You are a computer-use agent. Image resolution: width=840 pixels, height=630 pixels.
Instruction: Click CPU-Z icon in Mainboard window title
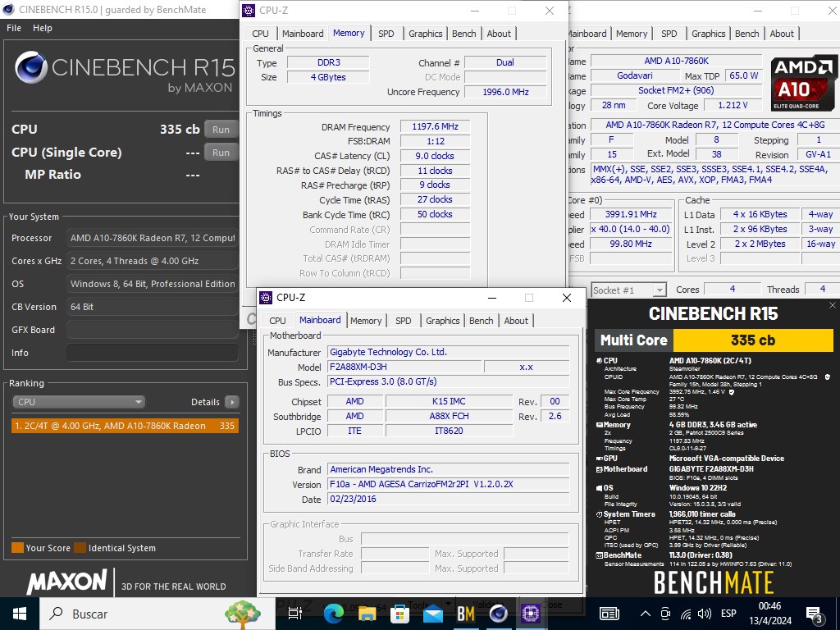266,297
